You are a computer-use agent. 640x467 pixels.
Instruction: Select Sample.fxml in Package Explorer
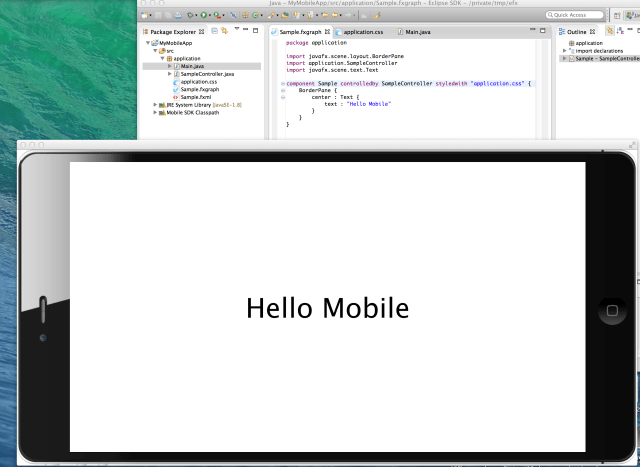click(196, 97)
